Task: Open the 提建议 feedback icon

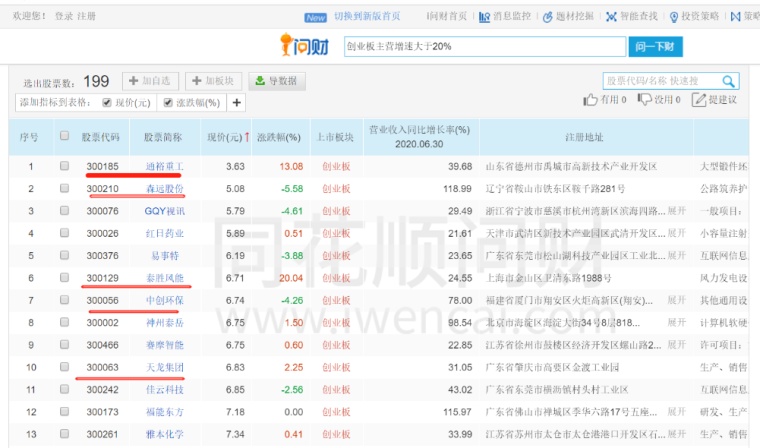Action: pos(698,99)
